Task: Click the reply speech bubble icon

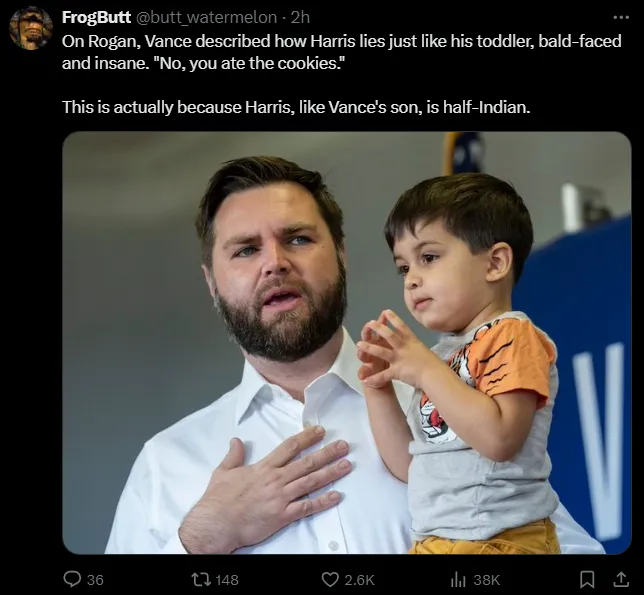Action: (x=71, y=579)
